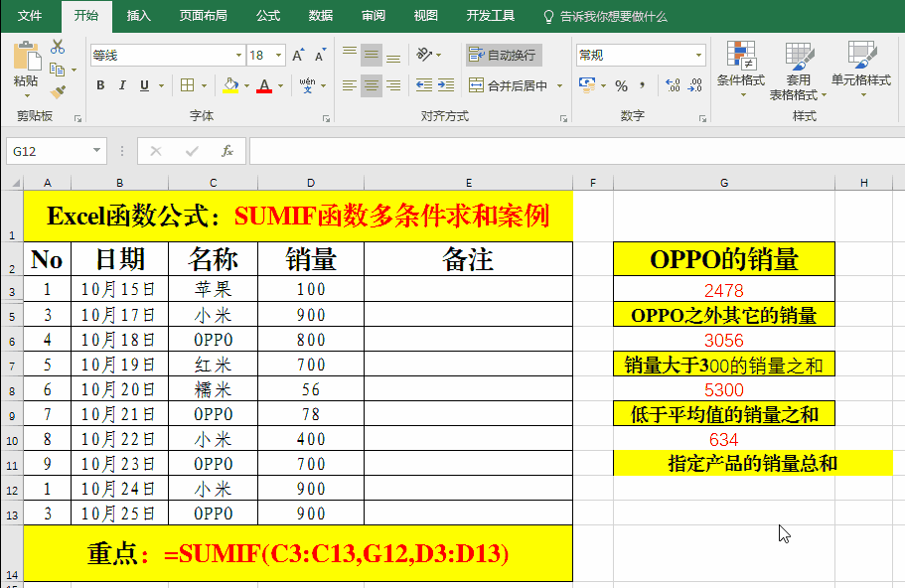Increase indent
The height and width of the screenshot is (588, 905).
pyautogui.click(x=446, y=85)
